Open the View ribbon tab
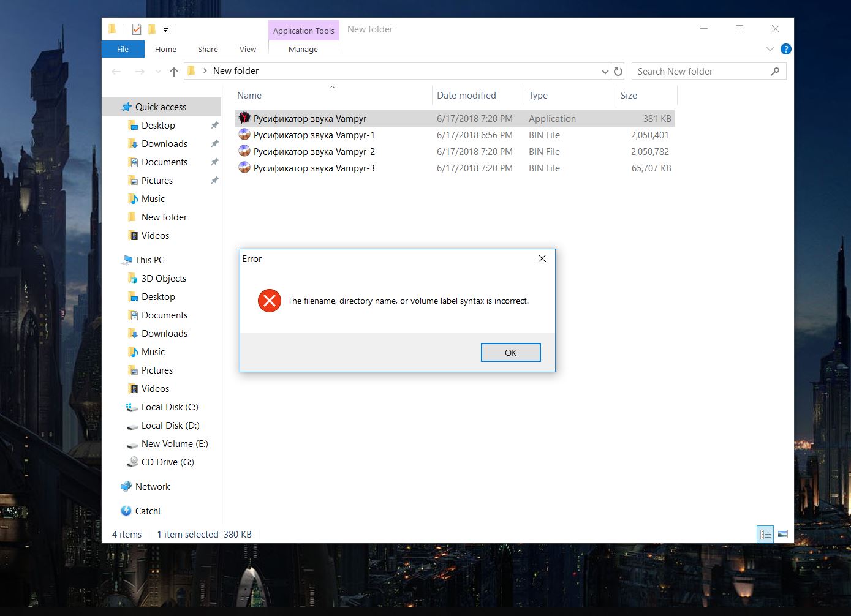Screen dimensions: 851x616 [248, 49]
